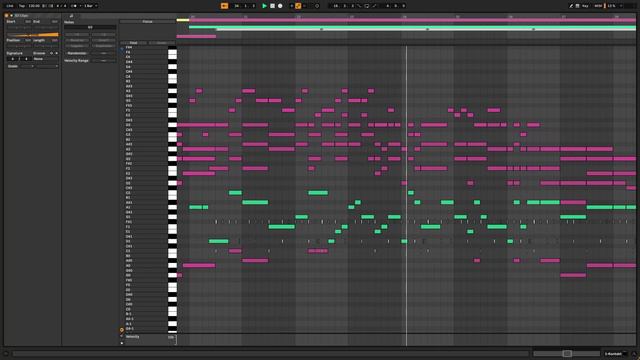Toggle the computer MIDI keyboard icon
The image size is (640, 360).
coord(578,6)
